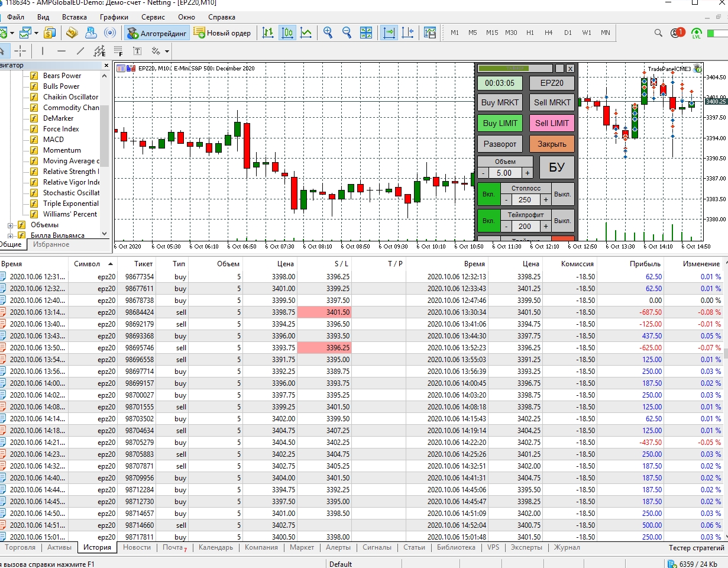Screen dimensions: 728x568
Task: Switch to the Избранное navigator tab
Action: click(x=51, y=244)
